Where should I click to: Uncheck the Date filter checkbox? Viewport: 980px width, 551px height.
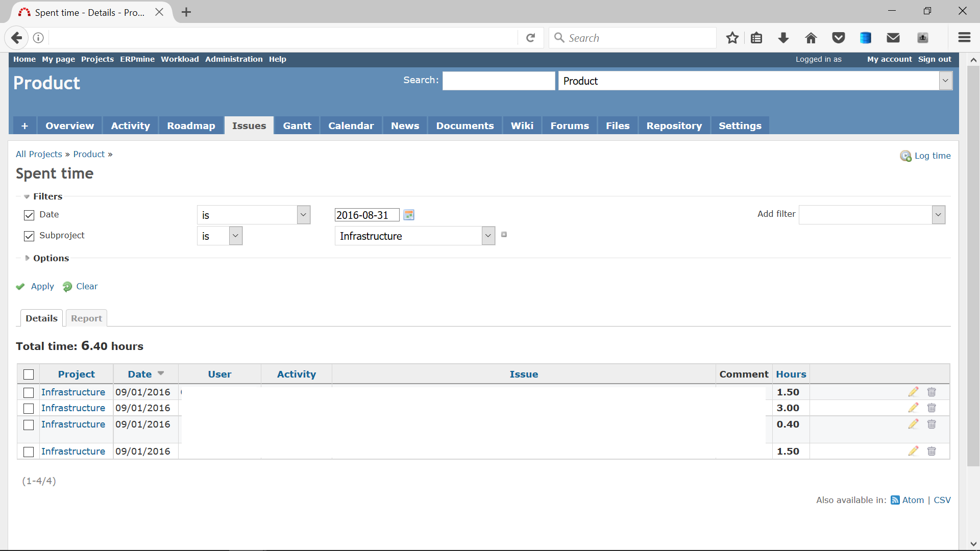tap(29, 215)
